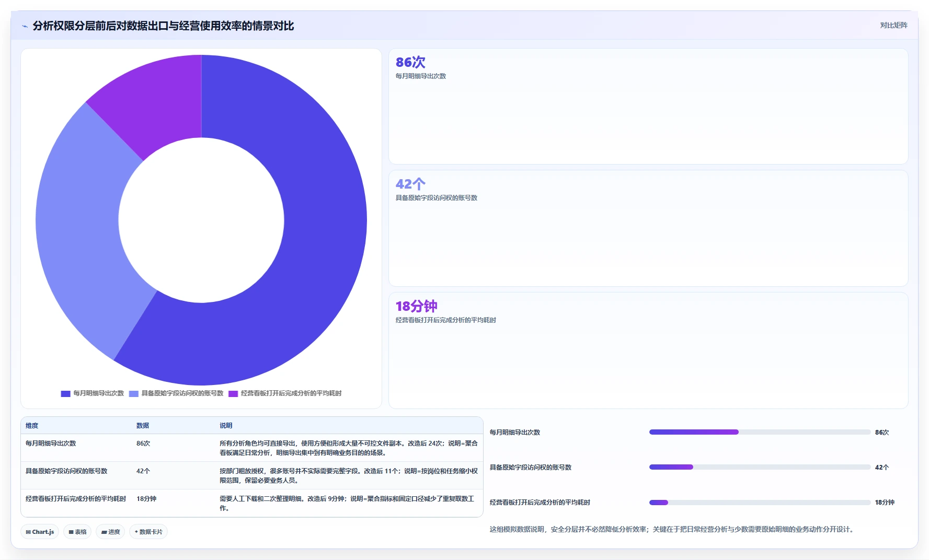Viewport: 929px width, 560px height.
Task: Click the 具备原始字段访问权的账号数 progress bar
Action: (760, 467)
